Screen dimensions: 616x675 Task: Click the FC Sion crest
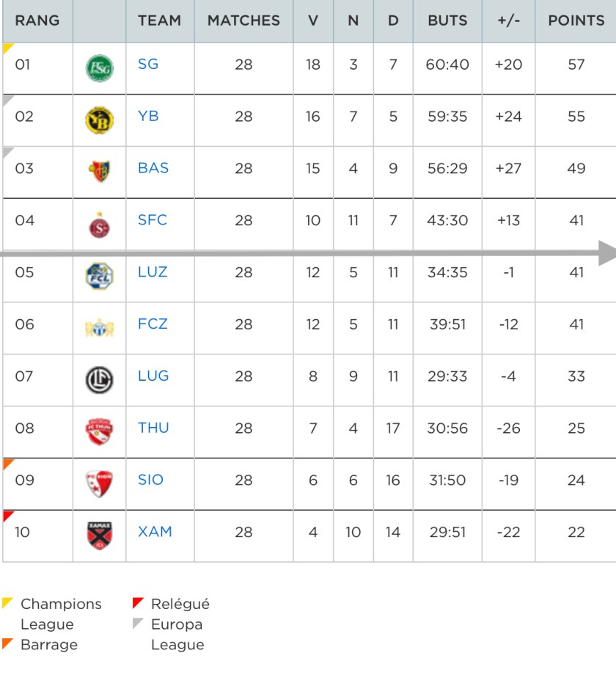99,484
